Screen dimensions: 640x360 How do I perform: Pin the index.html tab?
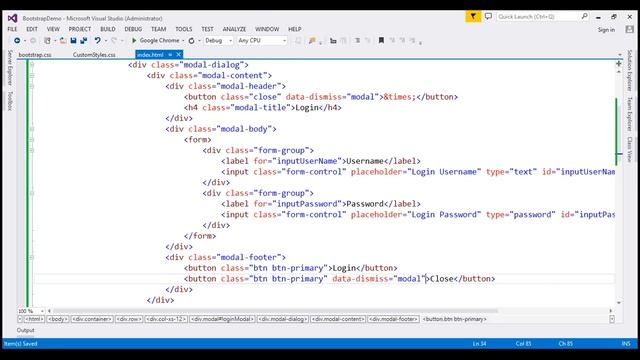pos(170,54)
